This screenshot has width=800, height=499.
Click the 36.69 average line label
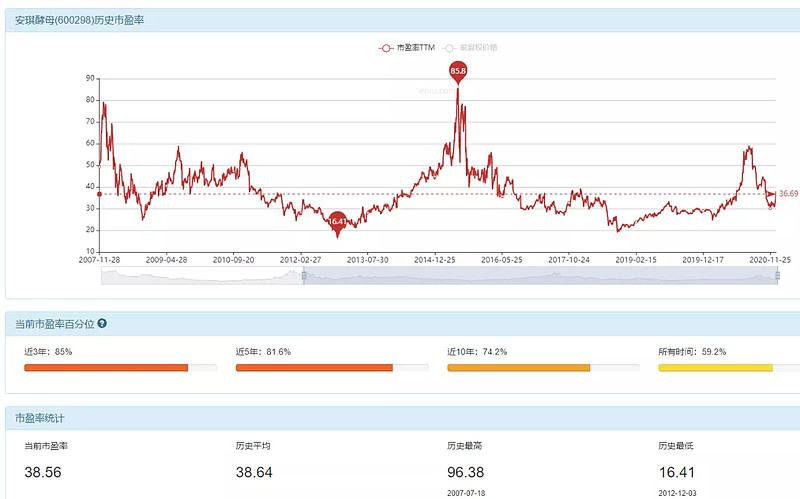pos(788,194)
